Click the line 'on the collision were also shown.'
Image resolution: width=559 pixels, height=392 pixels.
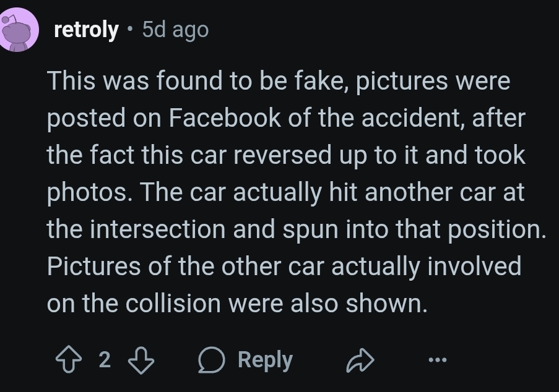point(237,304)
